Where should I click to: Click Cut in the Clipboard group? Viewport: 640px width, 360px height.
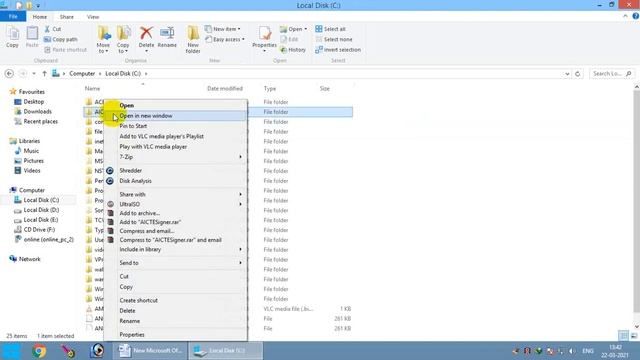point(53,29)
